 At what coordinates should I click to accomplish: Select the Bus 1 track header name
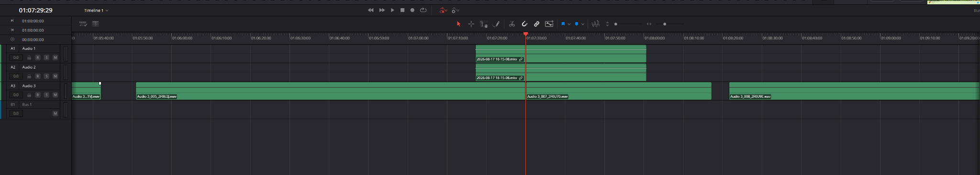pos(27,105)
